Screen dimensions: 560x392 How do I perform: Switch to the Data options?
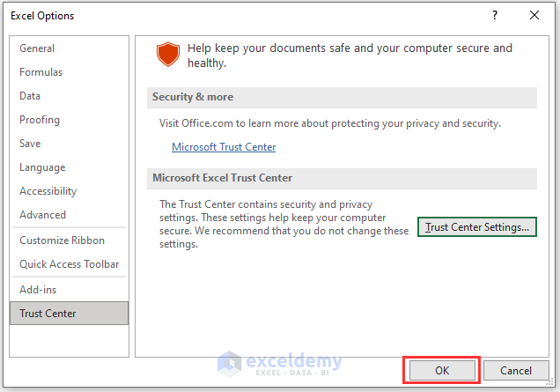tap(30, 96)
